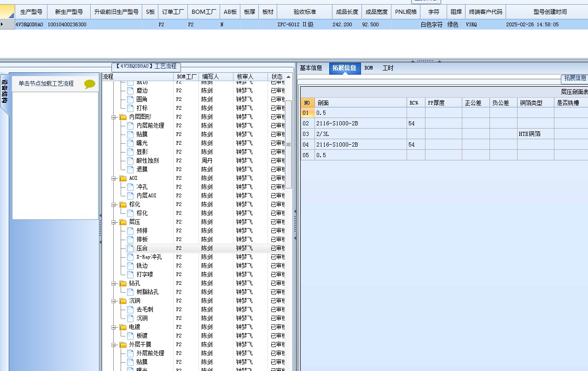
Task: Click the document icon of 磨边 step
Action: pyautogui.click(x=130, y=90)
